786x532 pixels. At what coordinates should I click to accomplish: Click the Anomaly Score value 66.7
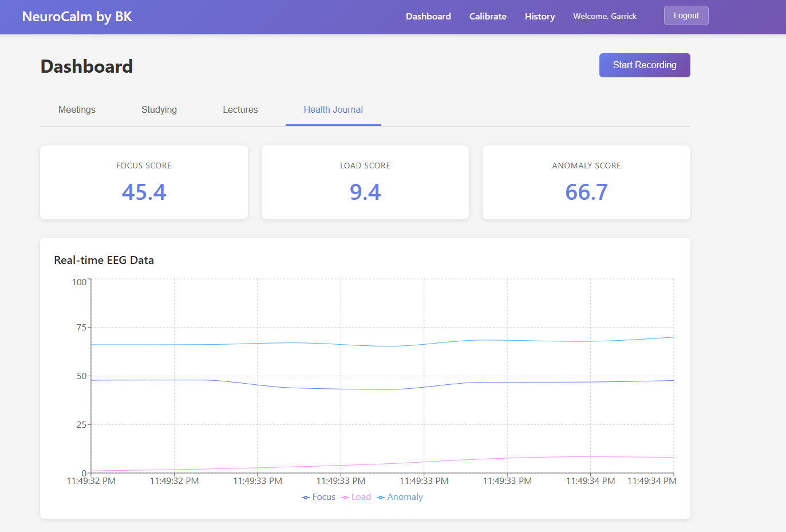pyautogui.click(x=586, y=192)
